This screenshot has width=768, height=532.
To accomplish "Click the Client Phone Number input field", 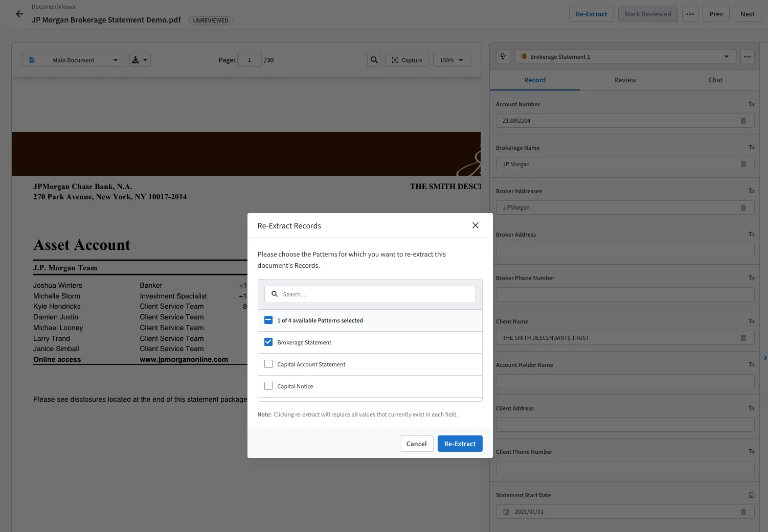I will click(625, 468).
